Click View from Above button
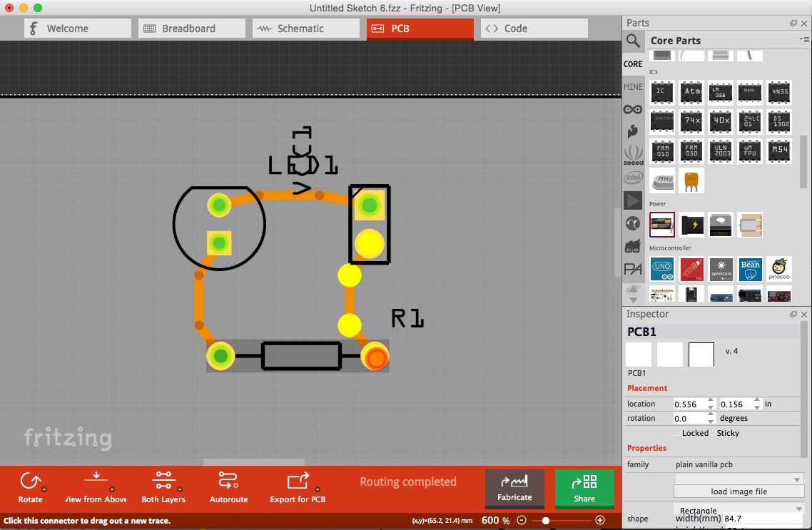This screenshot has width=812, height=530. 96,488
